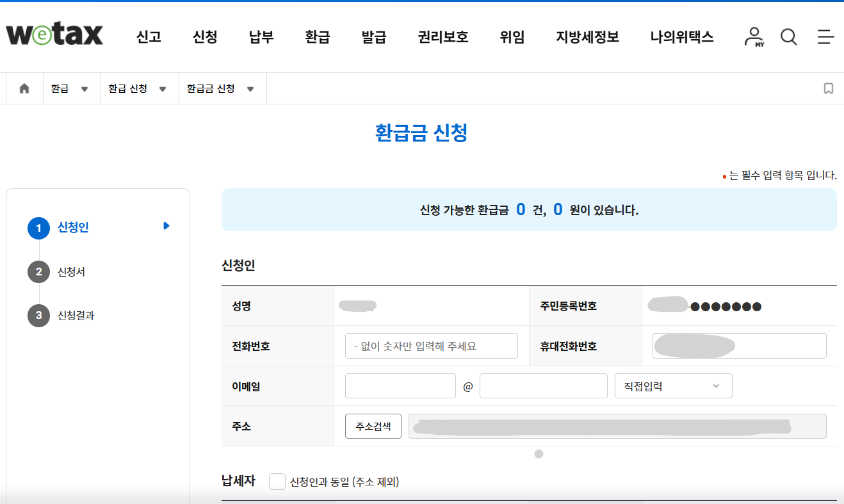Viewport: 844px width, 504px height.
Task: Open the MY user profile icon
Action: click(x=754, y=37)
